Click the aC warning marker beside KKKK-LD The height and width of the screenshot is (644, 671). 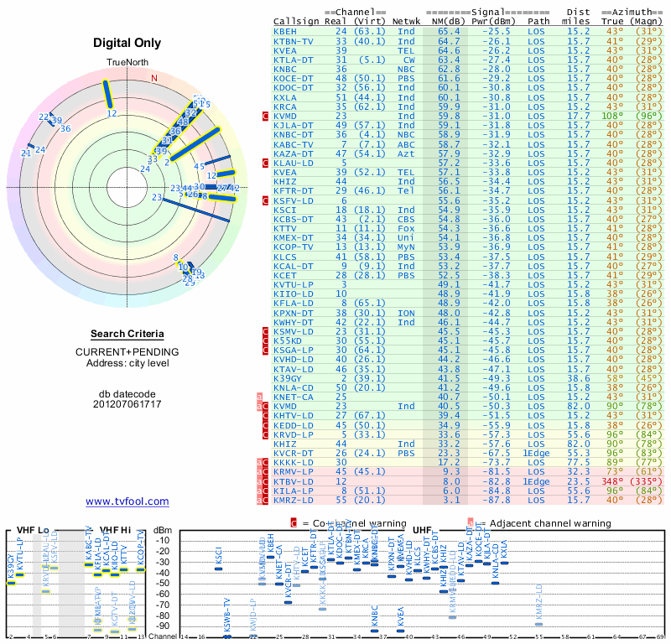coord(263,463)
